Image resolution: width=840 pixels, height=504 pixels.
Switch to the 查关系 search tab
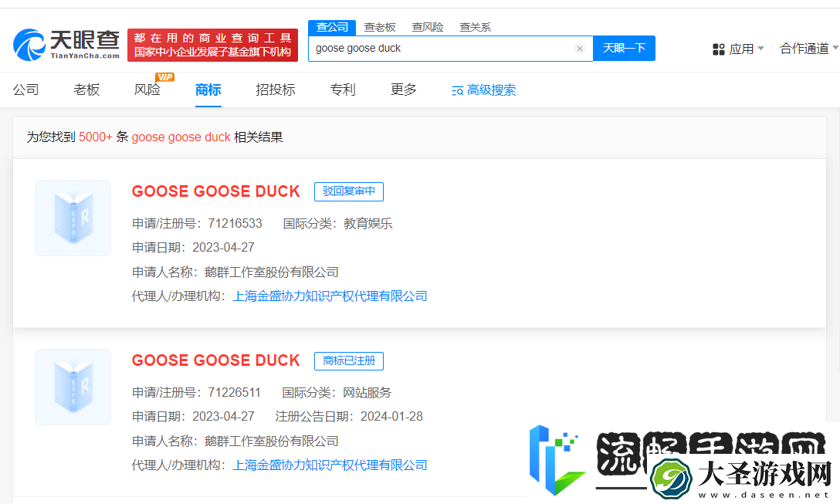click(x=475, y=27)
